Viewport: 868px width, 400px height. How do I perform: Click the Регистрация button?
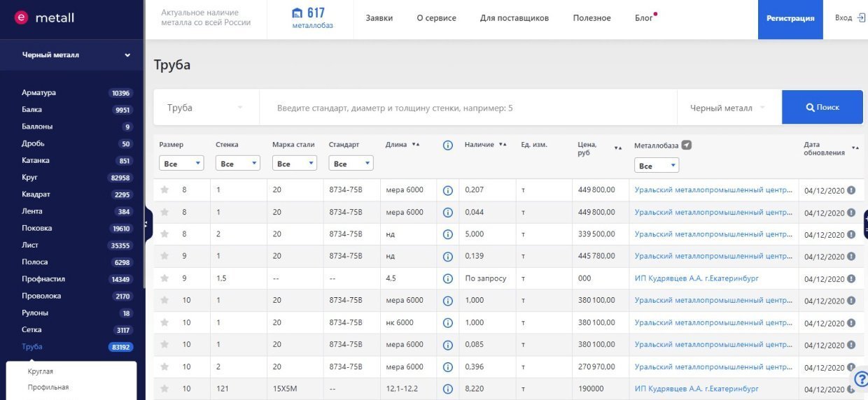[x=790, y=19]
